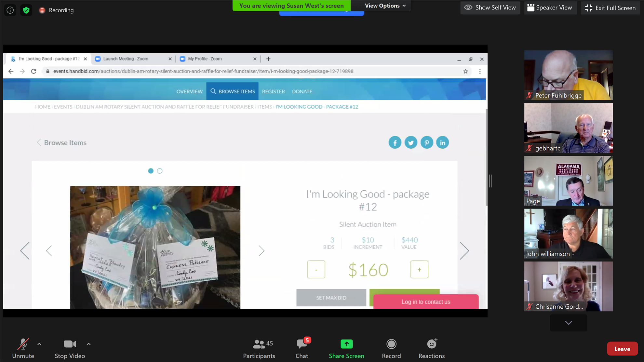Viewport: 644px width, 362px height.
Task: Unmute the microphone
Action: point(23,348)
